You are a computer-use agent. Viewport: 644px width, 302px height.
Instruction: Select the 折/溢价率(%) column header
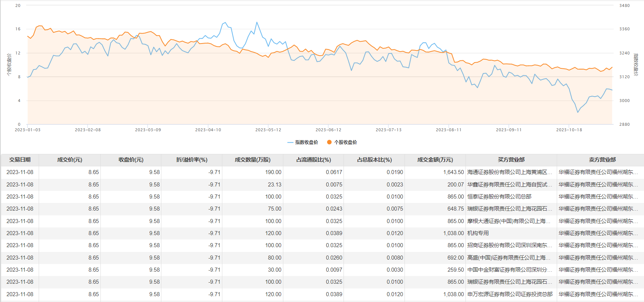(x=192, y=160)
